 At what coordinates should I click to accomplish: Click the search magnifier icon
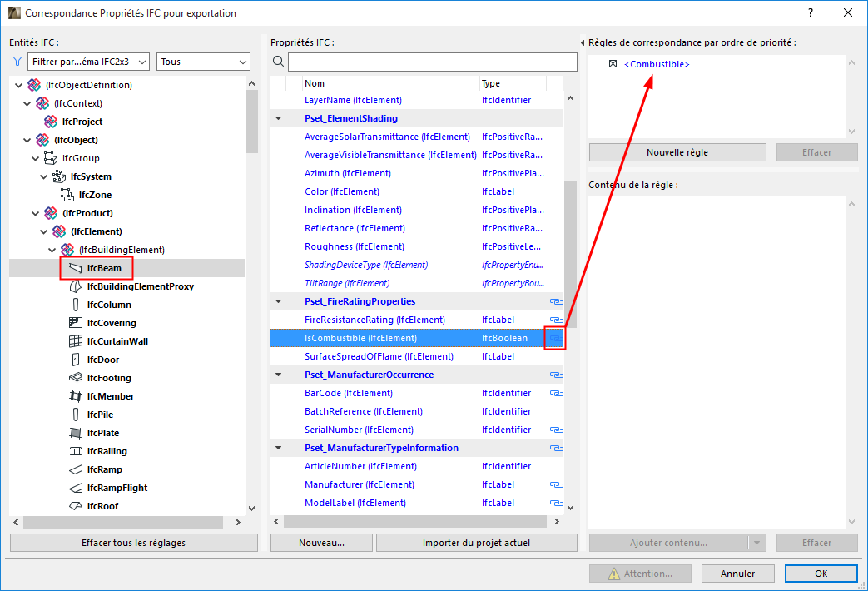coord(279,62)
